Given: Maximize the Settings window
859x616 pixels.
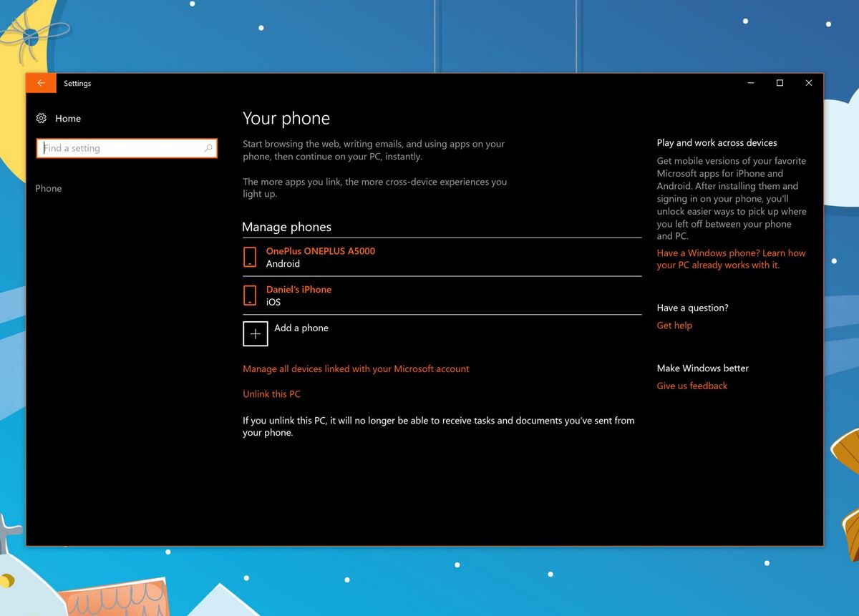Looking at the screenshot, I should (780, 83).
